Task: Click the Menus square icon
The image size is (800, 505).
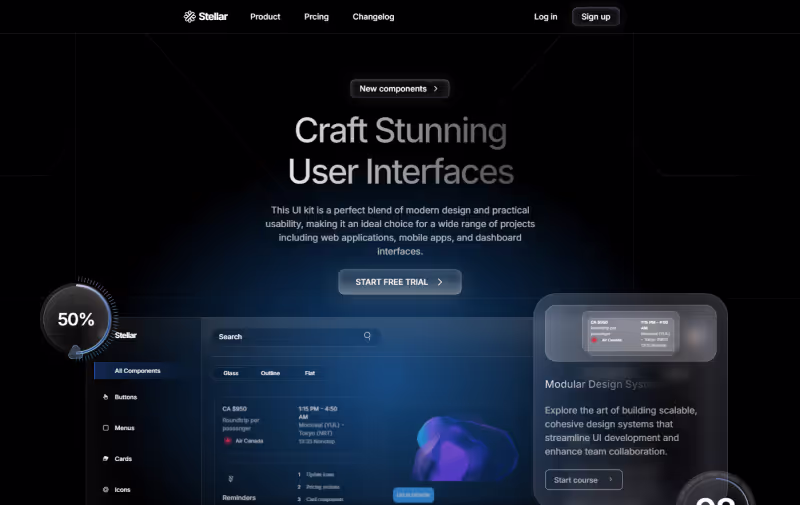Action: (106, 428)
